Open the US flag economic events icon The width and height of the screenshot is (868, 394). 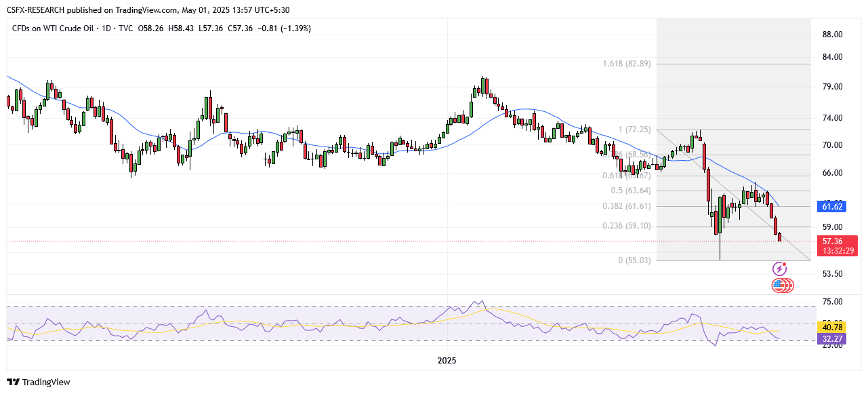(x=779, y=285)
